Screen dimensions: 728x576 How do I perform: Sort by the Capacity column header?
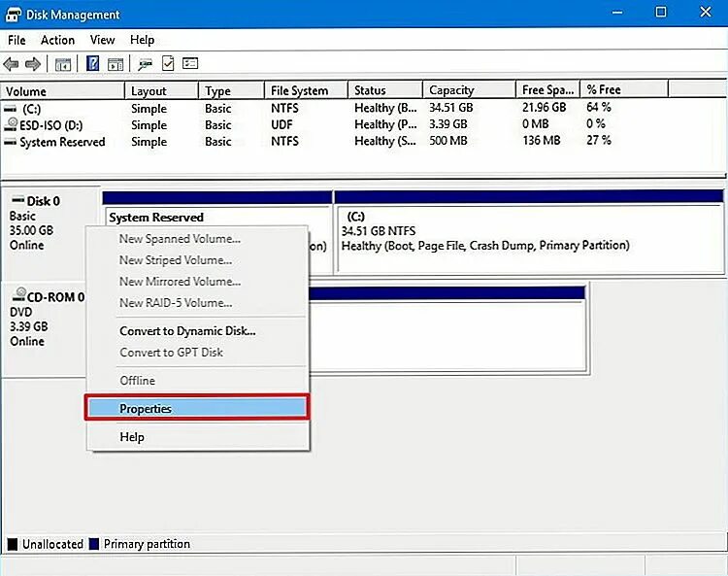pyautogui.click(x=470, y=90)
